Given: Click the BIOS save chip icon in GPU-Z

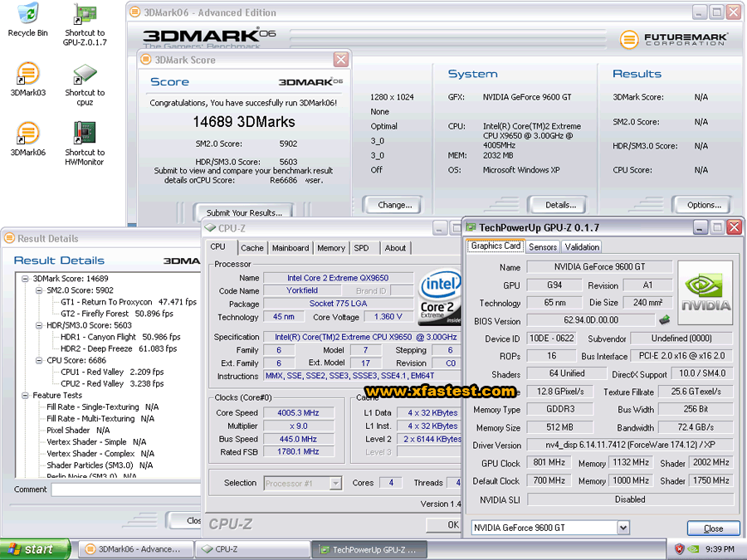Looking at the screenshot, I should click(665, 320).
